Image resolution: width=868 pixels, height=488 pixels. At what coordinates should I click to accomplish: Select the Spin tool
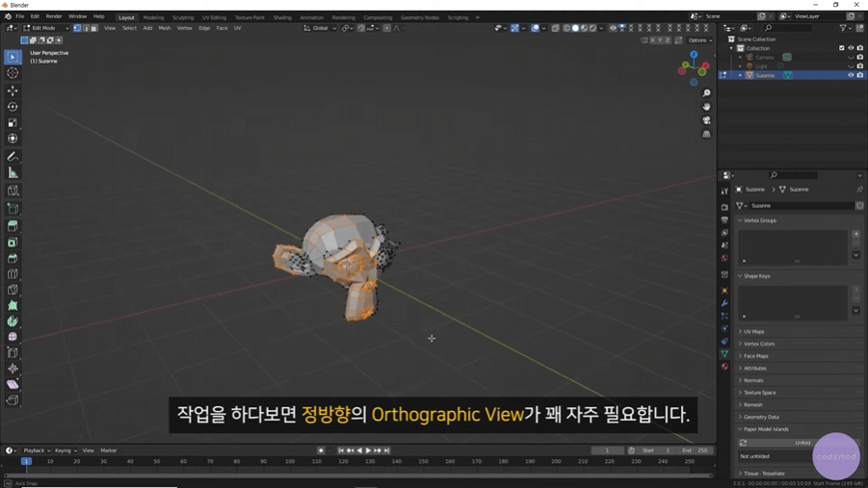(x=13, y=321)
